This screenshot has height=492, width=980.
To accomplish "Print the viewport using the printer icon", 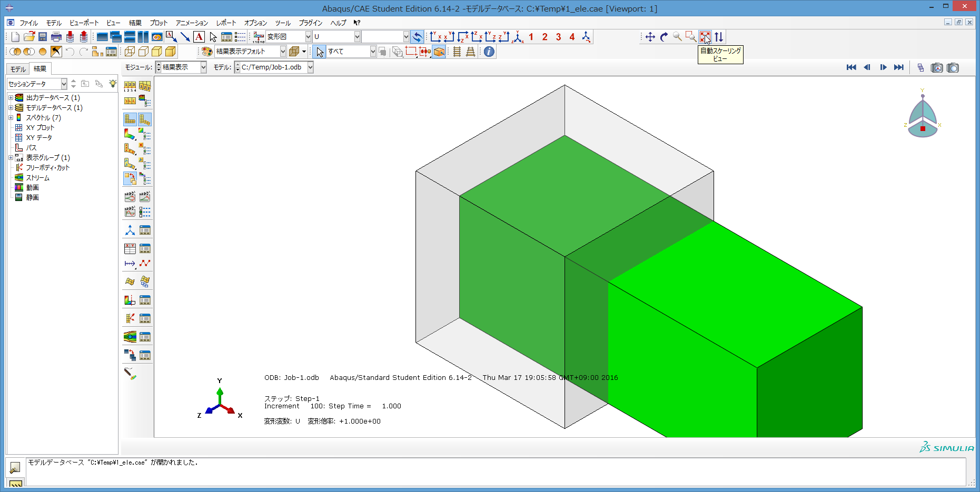I will point(56,37).
